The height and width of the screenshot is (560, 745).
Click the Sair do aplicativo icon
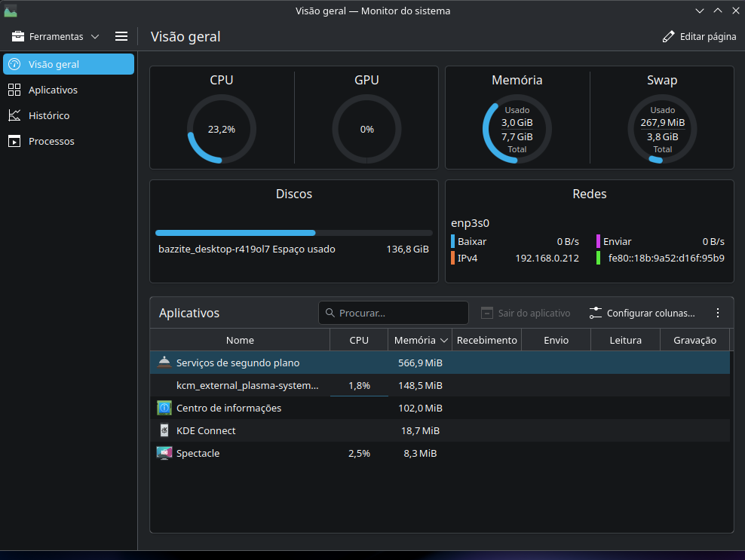tap(487, 313)
